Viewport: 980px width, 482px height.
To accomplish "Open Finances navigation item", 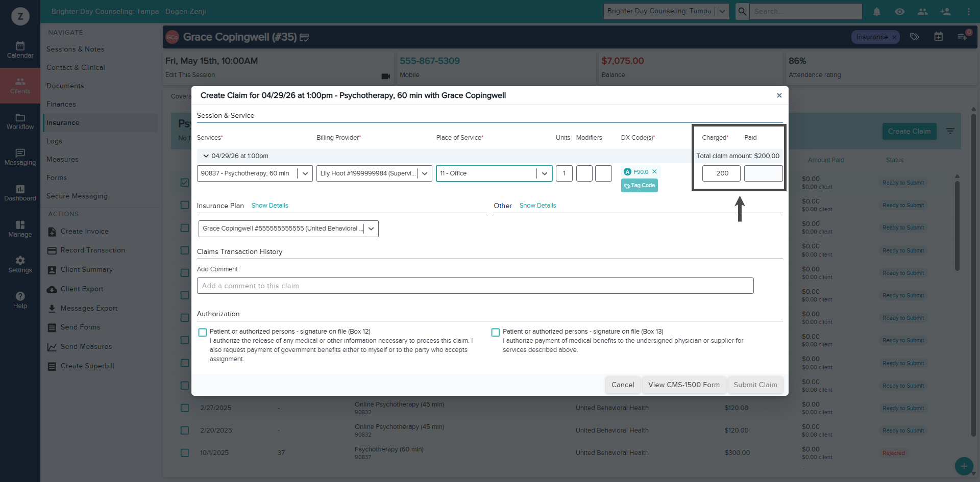I will (x=61, y=104).
